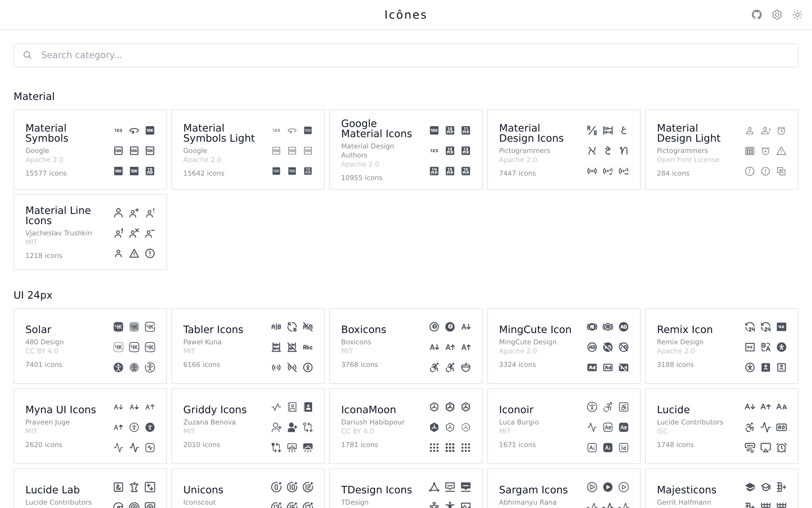Image resolution: width=812 pixels, height=508 pixels.
Task: Open the Remix Icon collection
Action: (x=721, y=346)
